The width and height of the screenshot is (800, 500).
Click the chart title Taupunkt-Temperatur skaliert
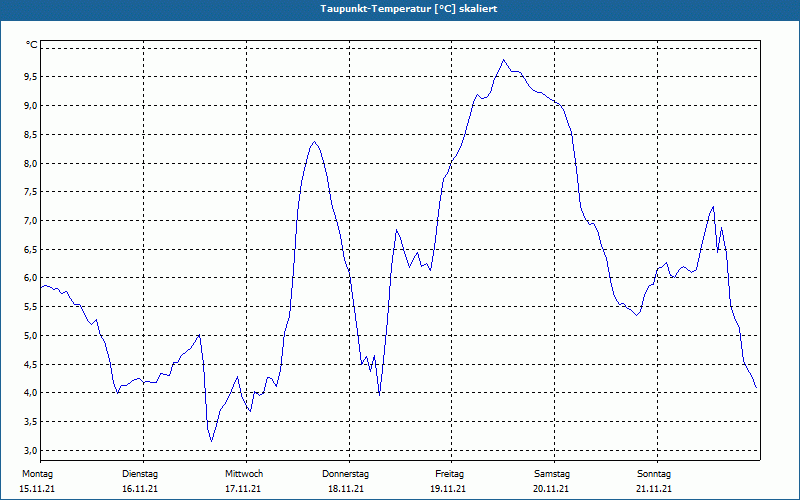point(409,9)
